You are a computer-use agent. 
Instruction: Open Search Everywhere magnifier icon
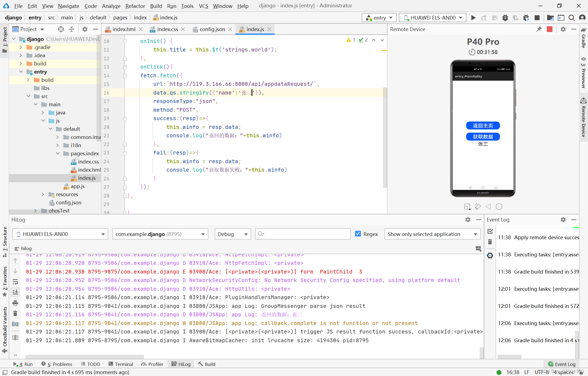[572, 18]
